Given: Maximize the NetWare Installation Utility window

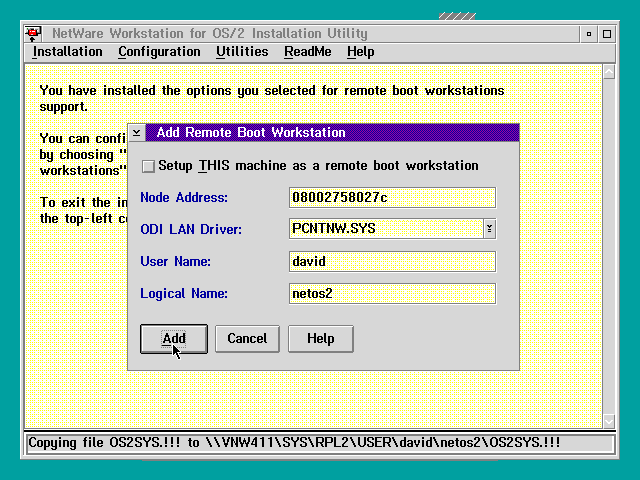Looking at the screenshot, I should pyautogui.click(x=607, y=34).
